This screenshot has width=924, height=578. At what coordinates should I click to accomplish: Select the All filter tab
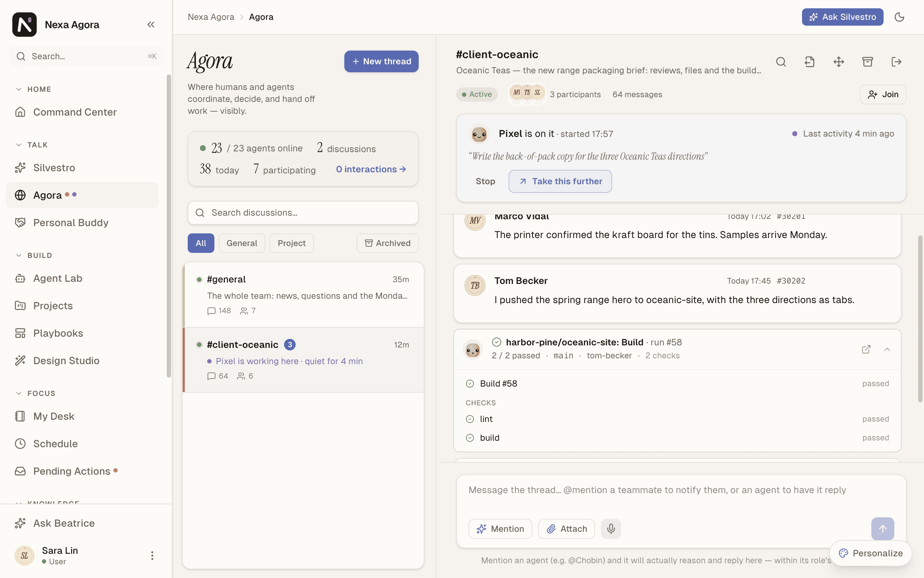tap(201, 243)
